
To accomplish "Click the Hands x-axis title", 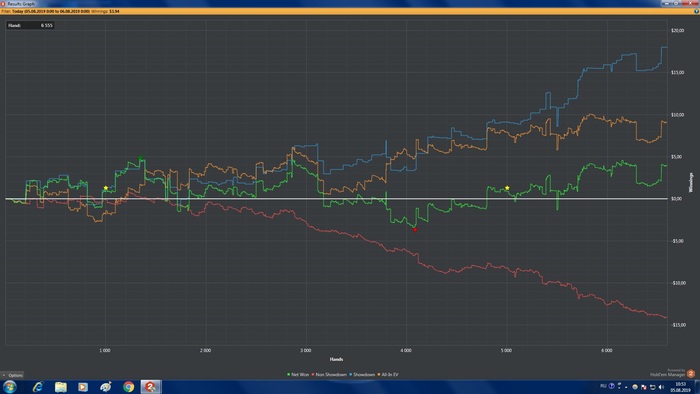I will [336, 359].
